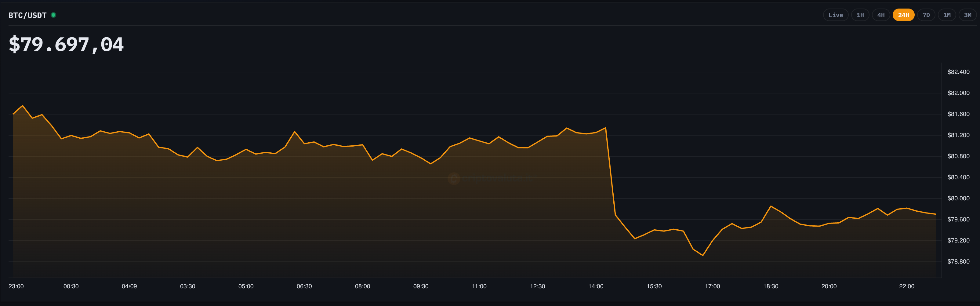
Task: Click the BTC/USDT pair label
Action: 27,15
